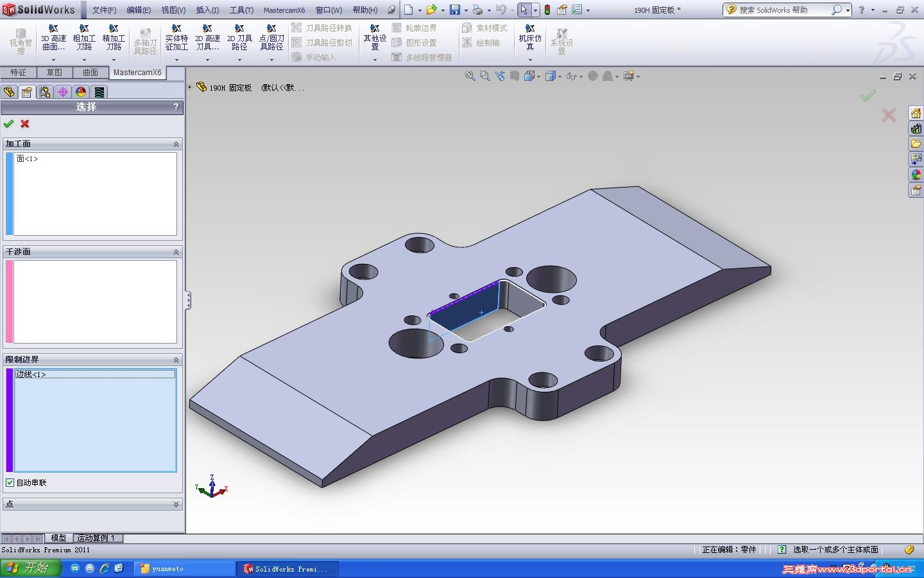Image resolution: width=924 pixels, height=578 pixels.
Task: Click the Options checklist icon
Action: pos(577,10)
